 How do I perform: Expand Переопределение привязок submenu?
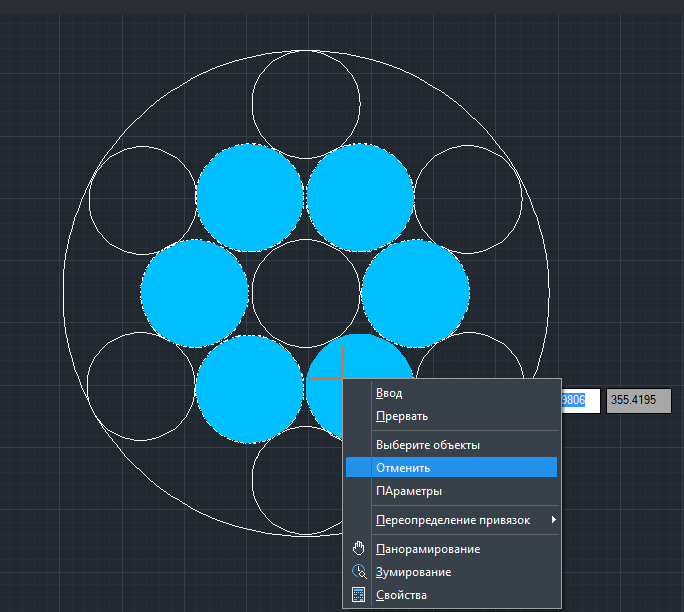451,520
